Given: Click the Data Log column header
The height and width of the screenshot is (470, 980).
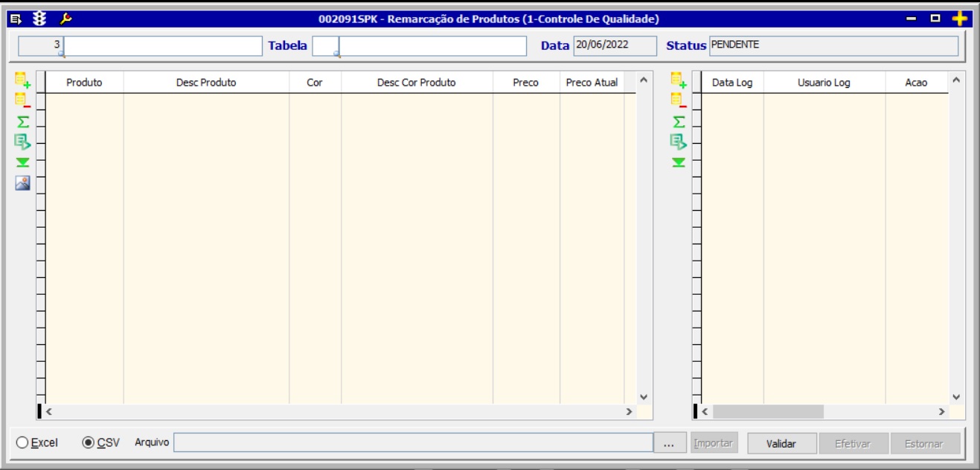Looking at the screenshot, I should pos(732,83).
